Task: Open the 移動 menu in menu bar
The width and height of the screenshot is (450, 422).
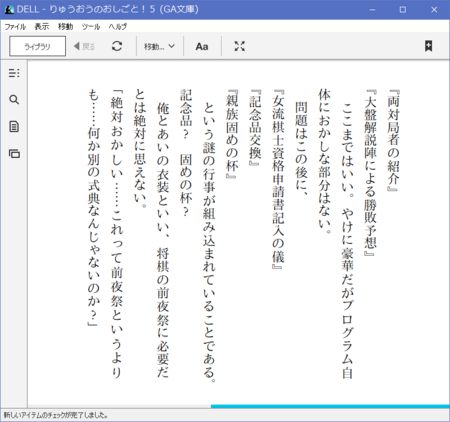Action: tap(65, 27)
